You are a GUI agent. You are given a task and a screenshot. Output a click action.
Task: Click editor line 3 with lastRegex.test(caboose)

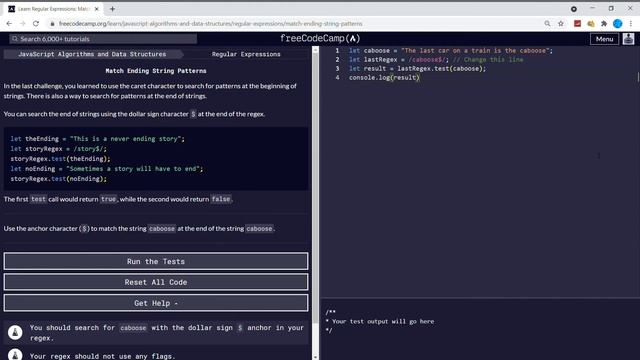(x=418, y=69)
